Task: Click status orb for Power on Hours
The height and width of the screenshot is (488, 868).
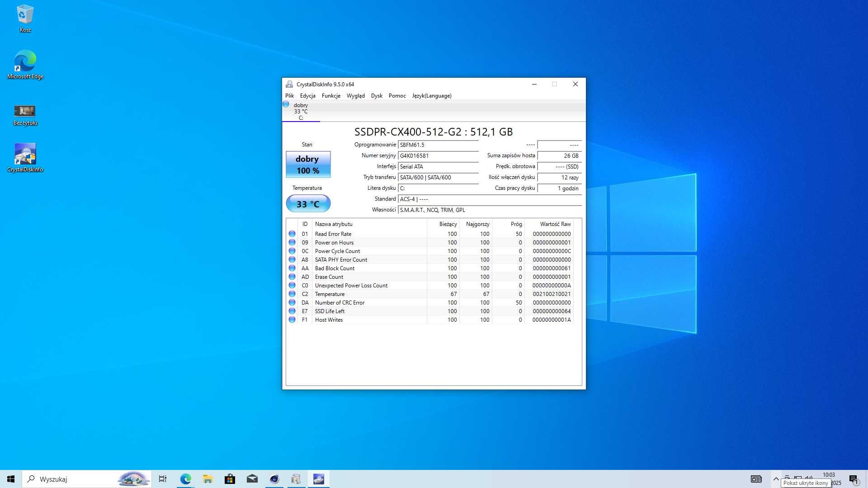Action: [292, 242]
